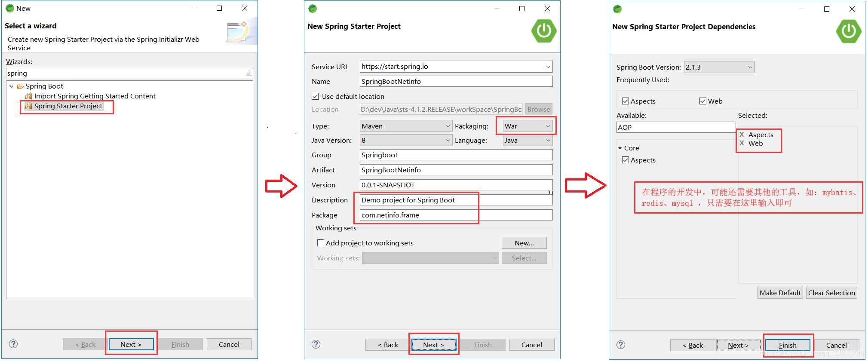
Task: Click Next in New wizard window
Action: (x=131, y=344)
